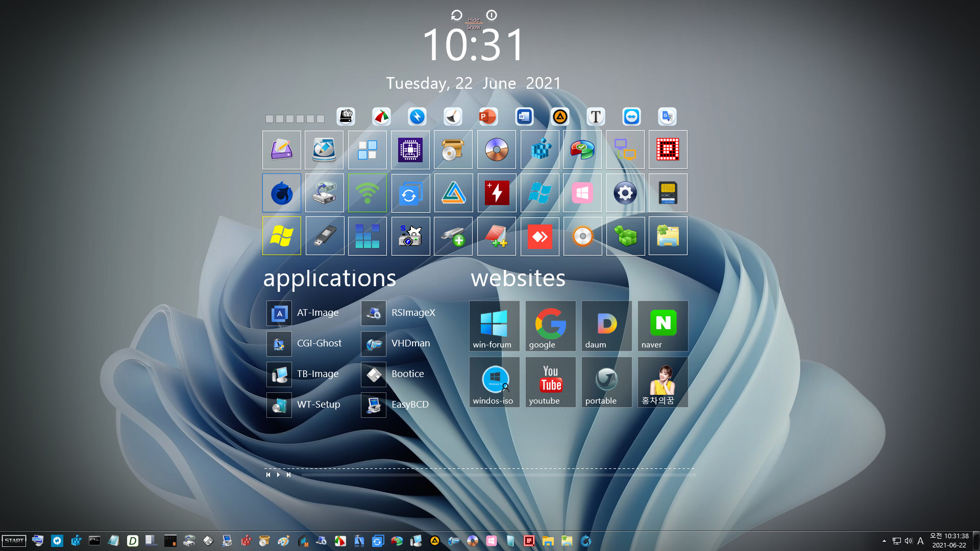Open the SD memory card tile
This screenshot has width=980, height=551.
668,193
